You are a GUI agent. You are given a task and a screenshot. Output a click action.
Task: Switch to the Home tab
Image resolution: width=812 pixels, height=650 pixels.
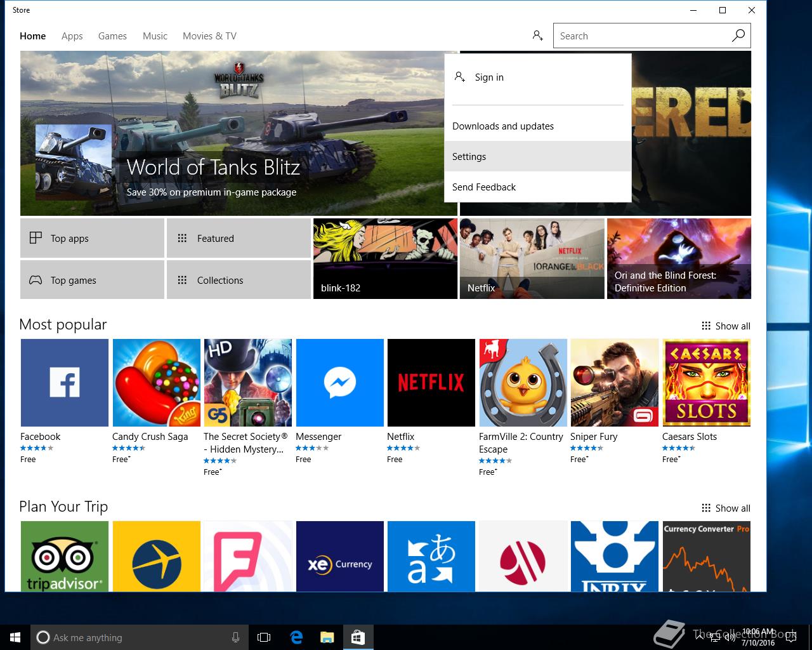(x=32, y=36)
